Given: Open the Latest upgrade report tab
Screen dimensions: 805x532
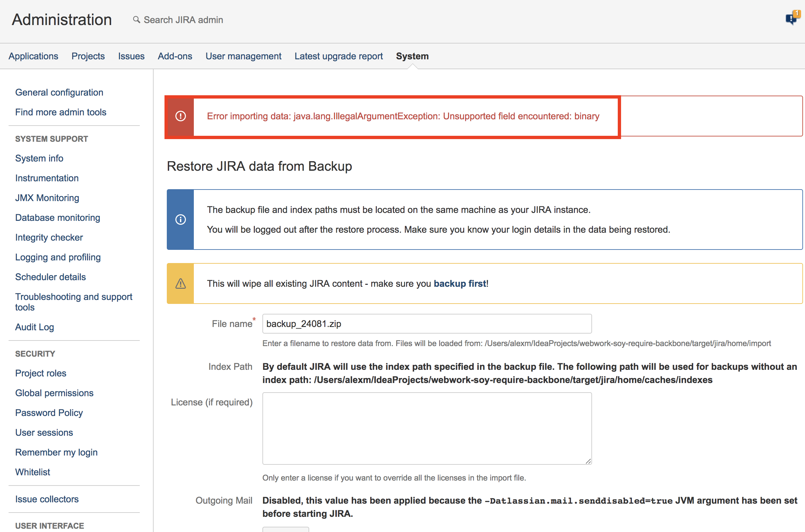Looking at the screenshot, I should [338, 56].
